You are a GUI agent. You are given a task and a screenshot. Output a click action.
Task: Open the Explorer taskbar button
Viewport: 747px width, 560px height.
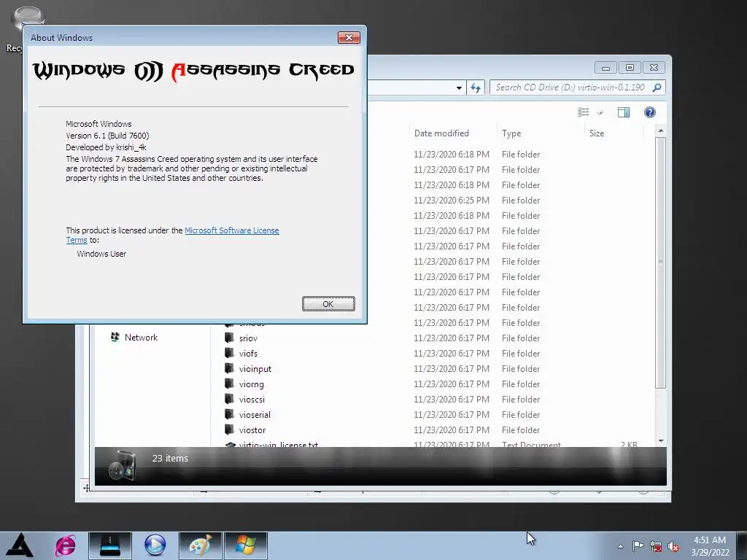pyautogui.click(x=110, y=545)
